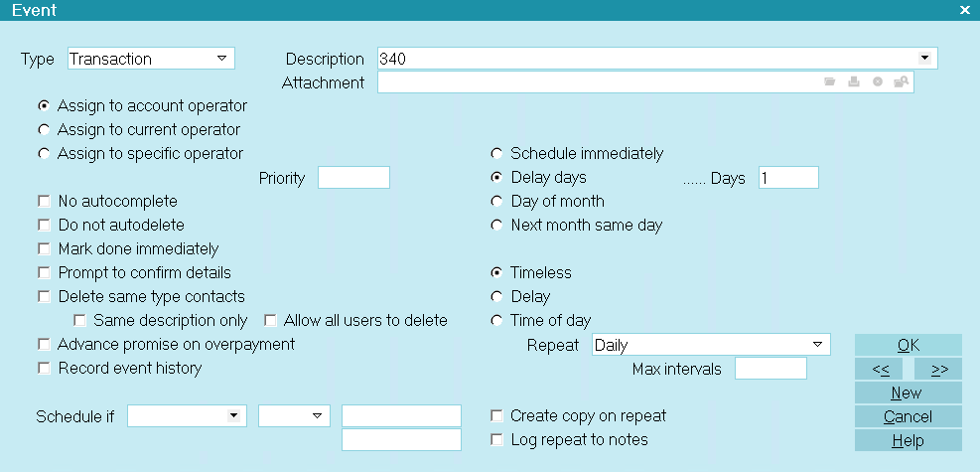980x472 pixels.
Task: Click the Max intervals field
Action: click(x=770, y=369)
